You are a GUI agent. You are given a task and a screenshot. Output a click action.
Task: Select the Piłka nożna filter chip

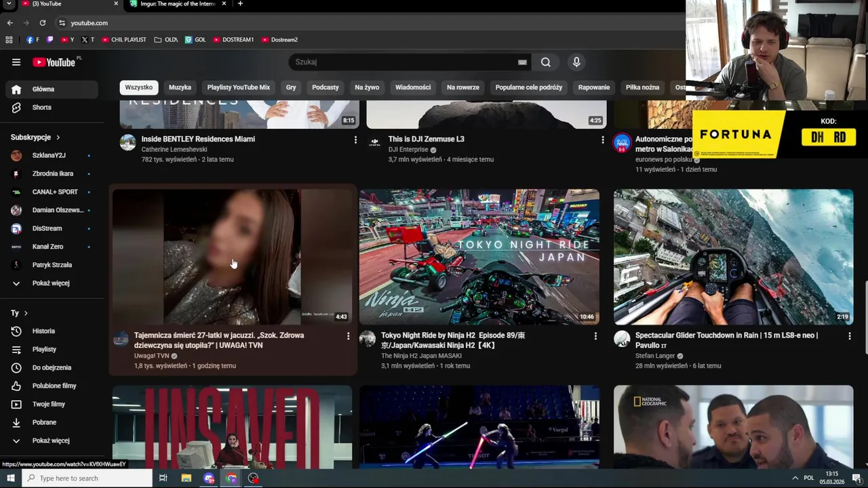[x=642, y=87]
